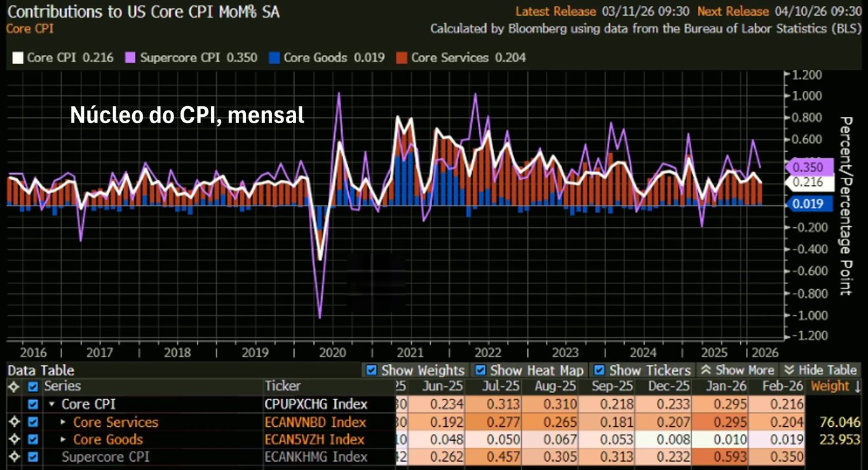Click the Hide Table button

[x=820, y=370]
